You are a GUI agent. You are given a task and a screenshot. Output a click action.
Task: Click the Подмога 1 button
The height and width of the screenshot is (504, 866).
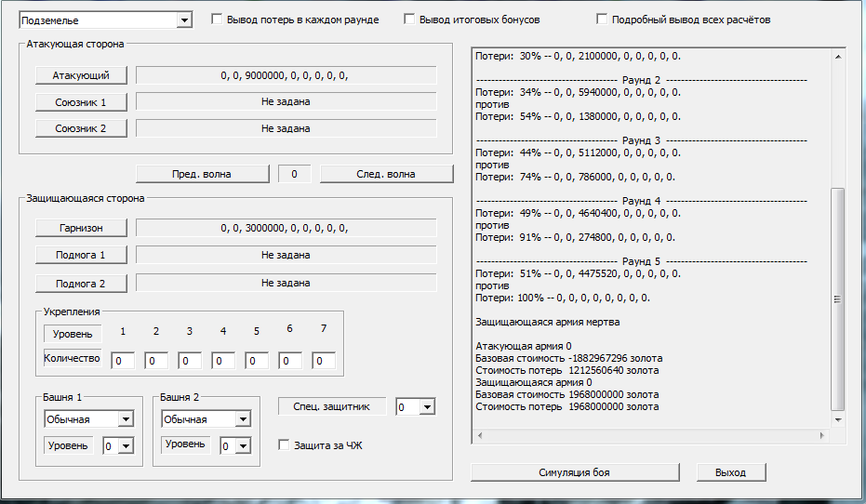[x=81, y=255]
